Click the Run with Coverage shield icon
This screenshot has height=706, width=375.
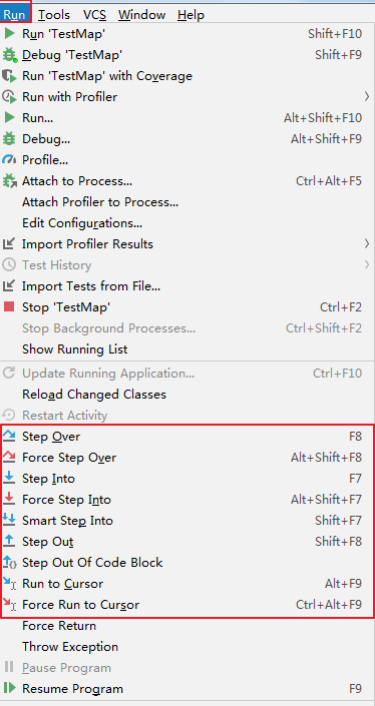9,76
